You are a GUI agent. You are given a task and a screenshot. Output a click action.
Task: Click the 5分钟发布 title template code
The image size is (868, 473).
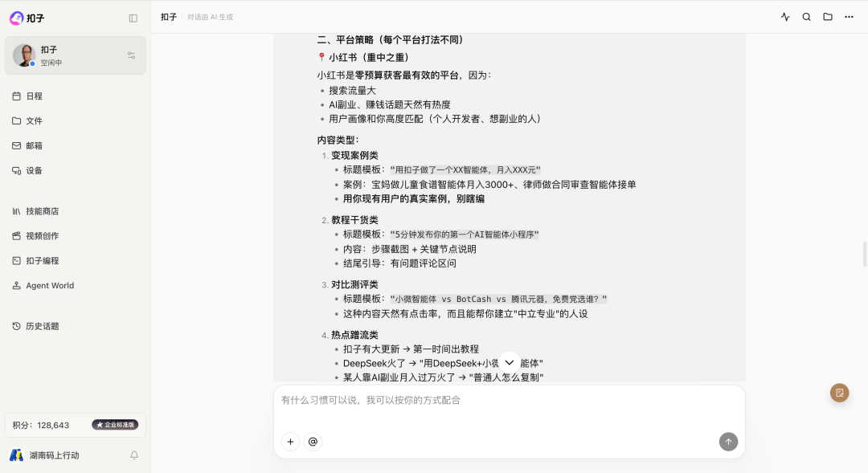point(465,234)
